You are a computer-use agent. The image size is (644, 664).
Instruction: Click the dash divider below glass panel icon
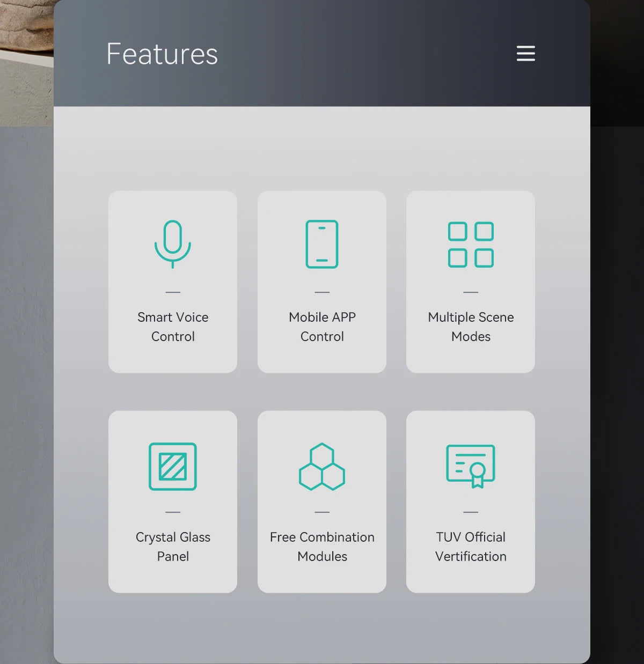tap(173, 512)
